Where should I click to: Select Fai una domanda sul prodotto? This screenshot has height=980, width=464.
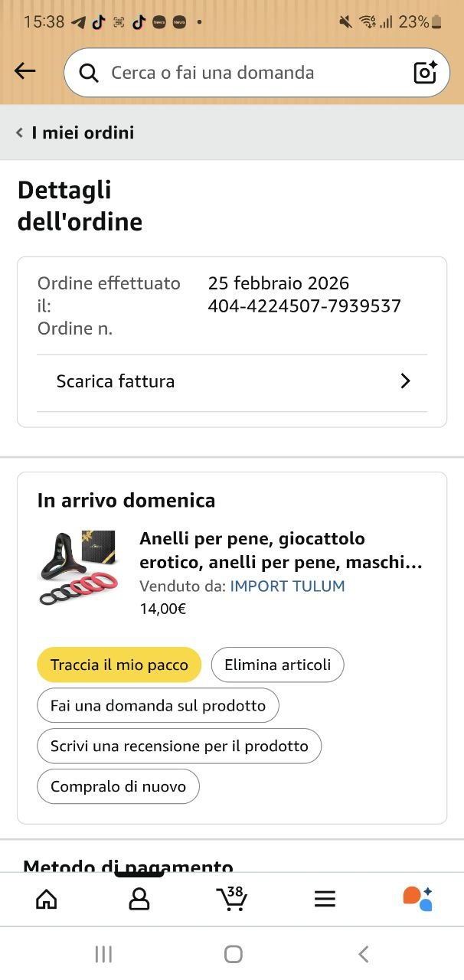click(x=158, y=705)
